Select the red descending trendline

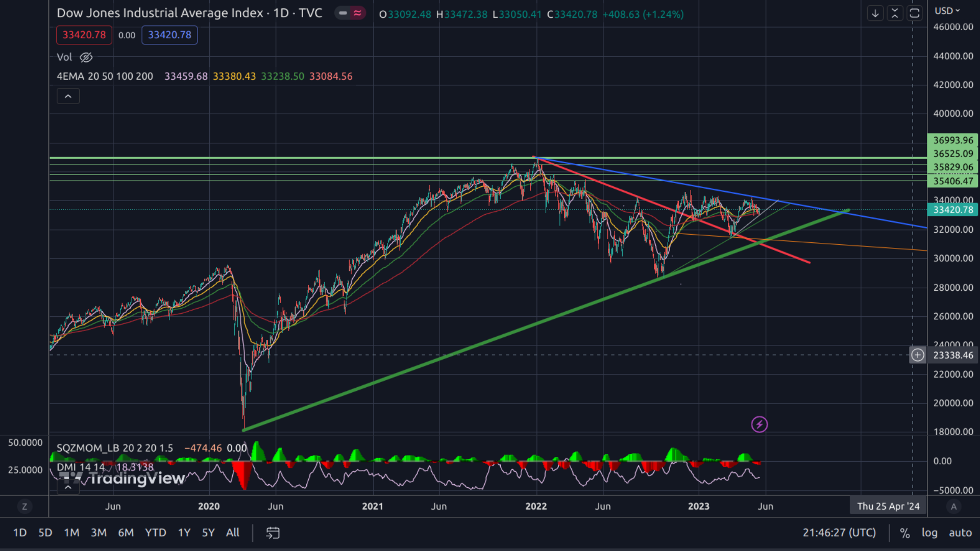[672, 210]
